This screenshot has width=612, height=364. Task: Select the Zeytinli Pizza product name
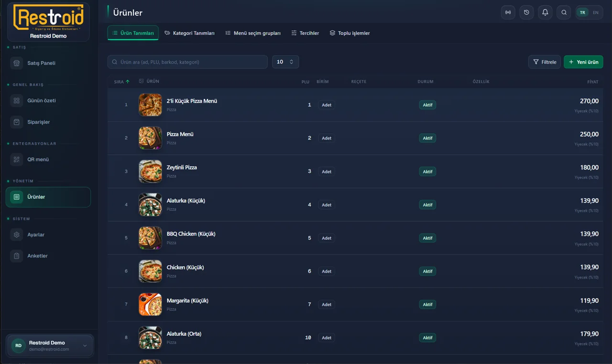pos(182,168)
